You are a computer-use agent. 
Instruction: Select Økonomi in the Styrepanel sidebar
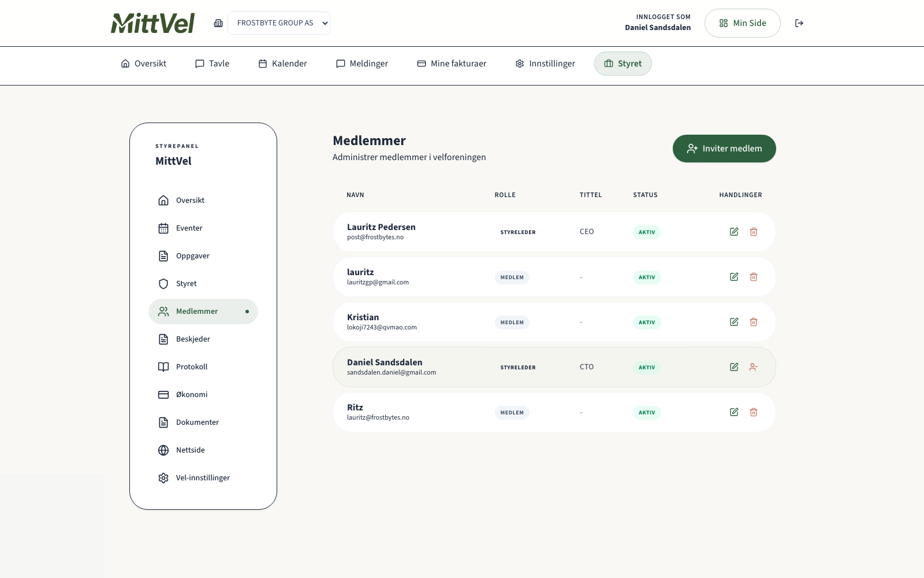click(x=191, y=395)
